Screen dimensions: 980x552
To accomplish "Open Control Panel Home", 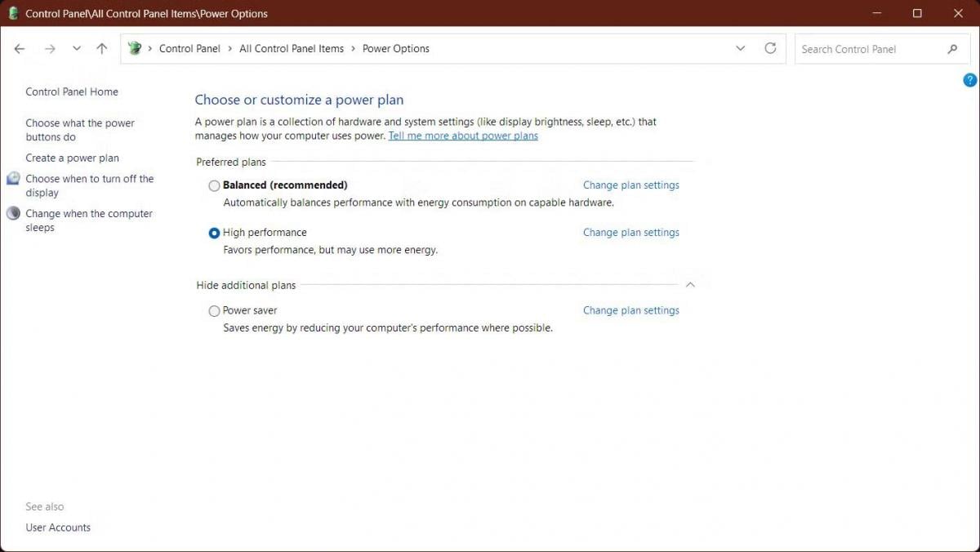I will pyautogui.click(x=71, y=91).
